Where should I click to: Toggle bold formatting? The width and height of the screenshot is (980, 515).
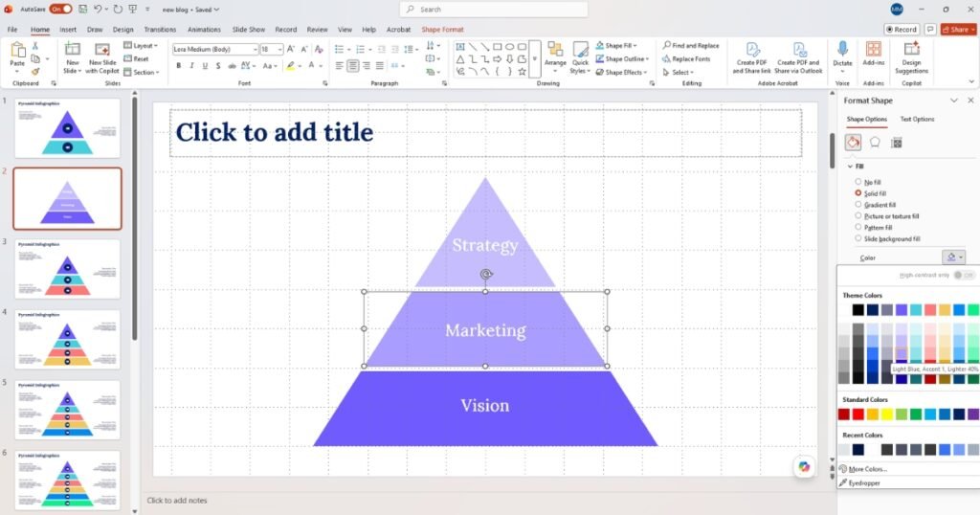[179, 66]
